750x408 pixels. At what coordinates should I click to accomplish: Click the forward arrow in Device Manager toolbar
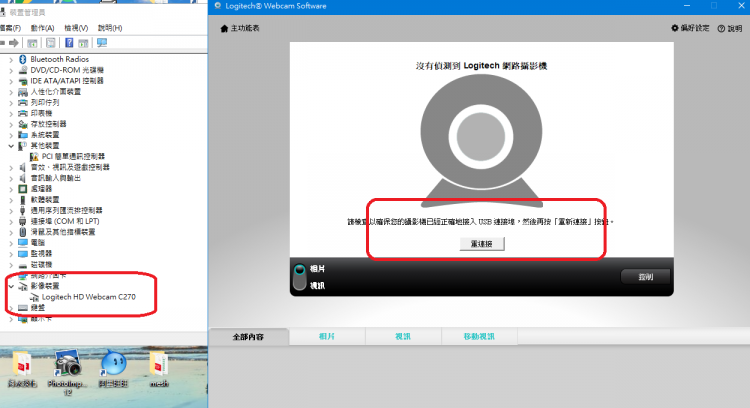tap(14, 43)
